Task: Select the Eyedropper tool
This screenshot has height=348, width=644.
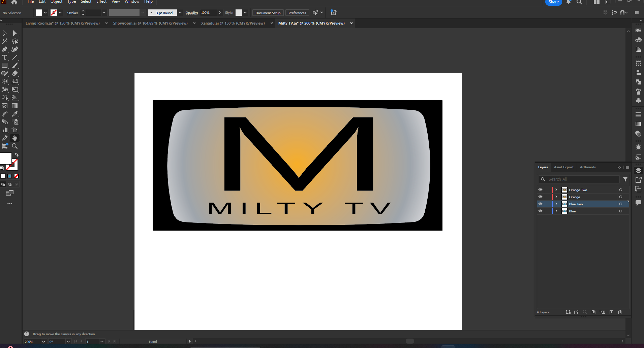Action: (x=15, y=114)
